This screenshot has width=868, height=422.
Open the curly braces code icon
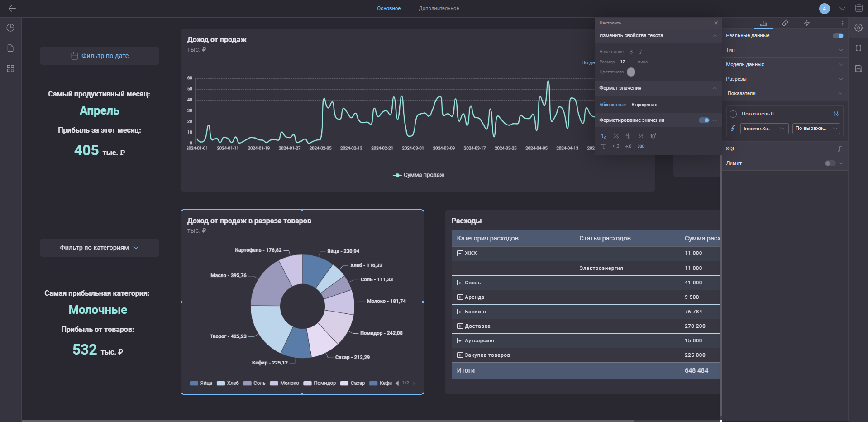858,48
